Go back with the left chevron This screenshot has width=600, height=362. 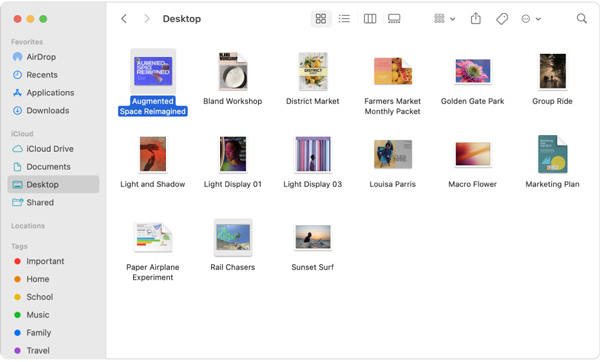coord(124,18)
